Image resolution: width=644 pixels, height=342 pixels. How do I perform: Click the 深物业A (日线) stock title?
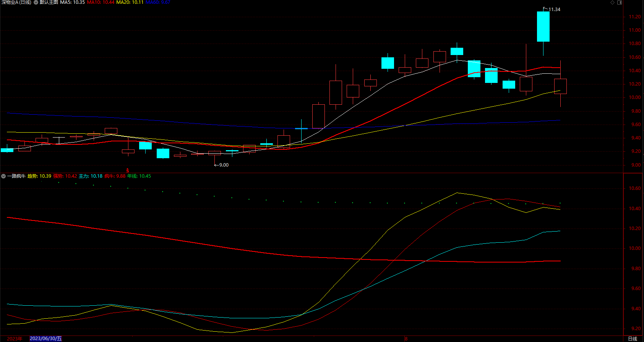[x=16, y=2]
